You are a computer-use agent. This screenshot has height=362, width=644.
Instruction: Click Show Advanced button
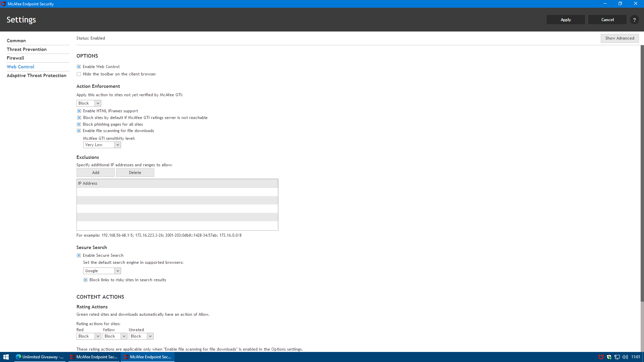(620, 38)
